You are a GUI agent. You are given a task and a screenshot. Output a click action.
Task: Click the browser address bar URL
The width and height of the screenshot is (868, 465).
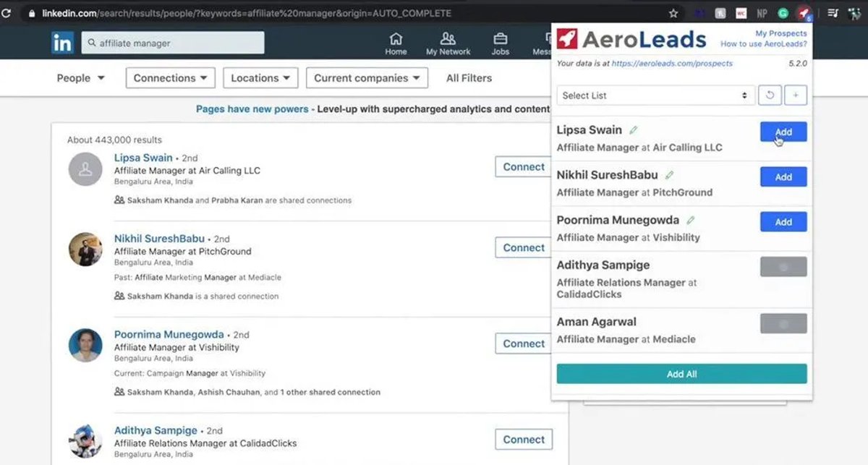[x=247, y=13]
